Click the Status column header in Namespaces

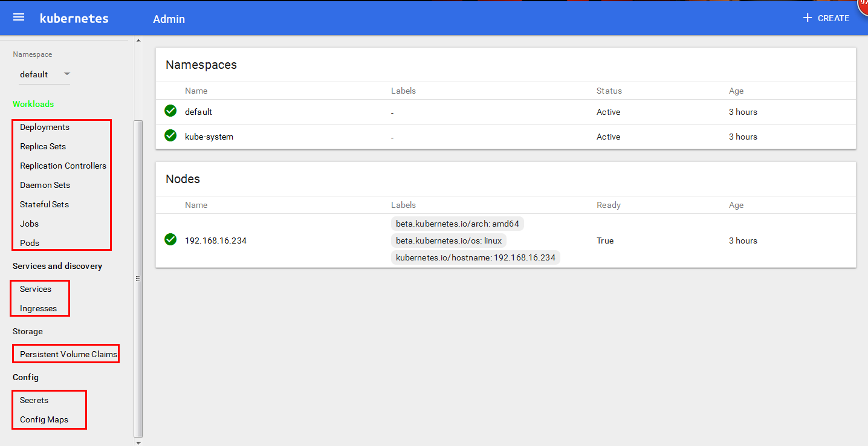click(x=609, y=91)
